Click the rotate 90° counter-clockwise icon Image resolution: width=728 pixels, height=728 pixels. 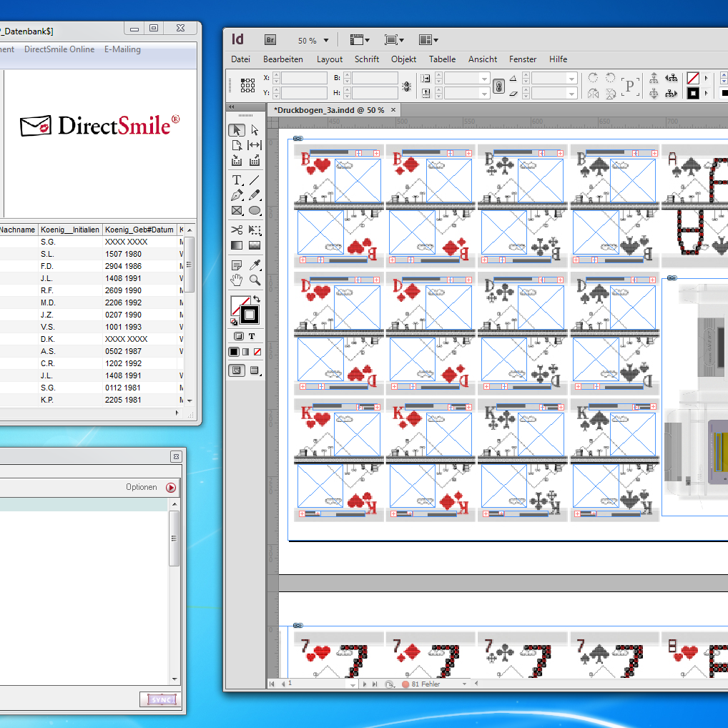pyautogui.click(x=611, y=77)
